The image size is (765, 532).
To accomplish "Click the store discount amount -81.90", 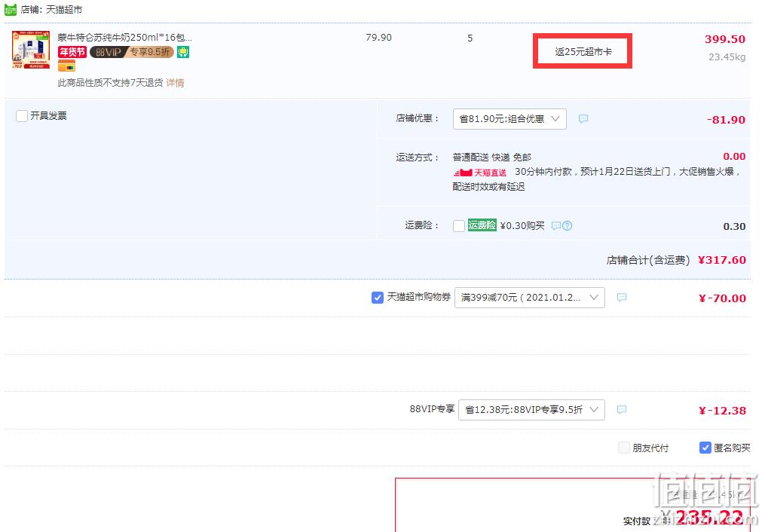I will pos(726,120).
